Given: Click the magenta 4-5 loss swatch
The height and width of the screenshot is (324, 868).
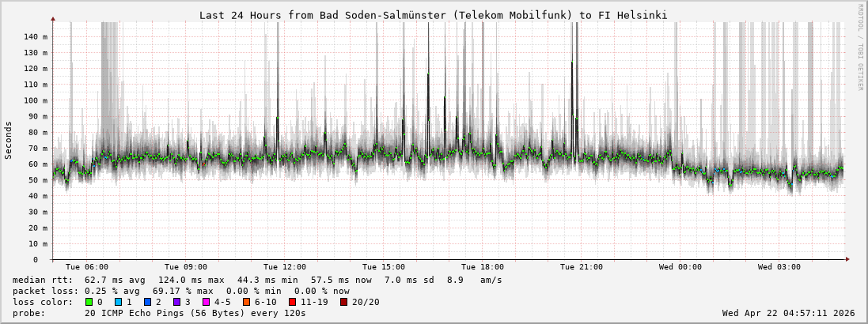Looking at the screenshot, I should (206, 302).
